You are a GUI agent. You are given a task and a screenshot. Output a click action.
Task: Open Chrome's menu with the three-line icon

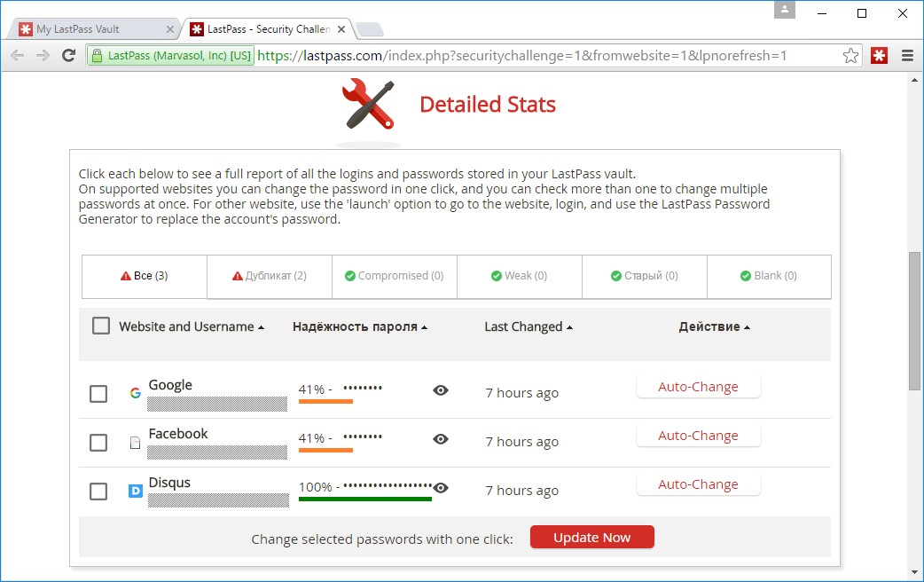tap(906, 55)
